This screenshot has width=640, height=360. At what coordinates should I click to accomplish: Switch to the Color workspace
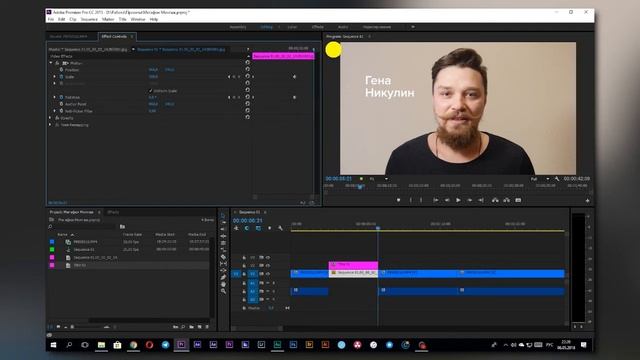point(292,27)
